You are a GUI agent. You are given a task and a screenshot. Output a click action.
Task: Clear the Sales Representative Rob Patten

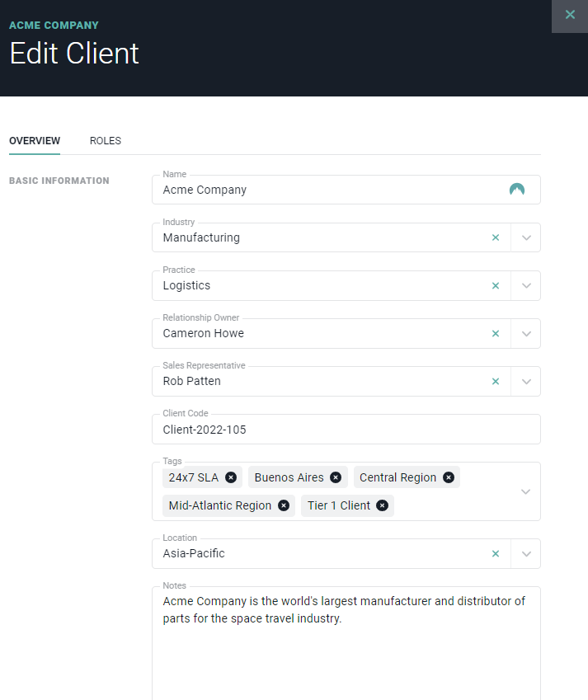tap(496, 381)
